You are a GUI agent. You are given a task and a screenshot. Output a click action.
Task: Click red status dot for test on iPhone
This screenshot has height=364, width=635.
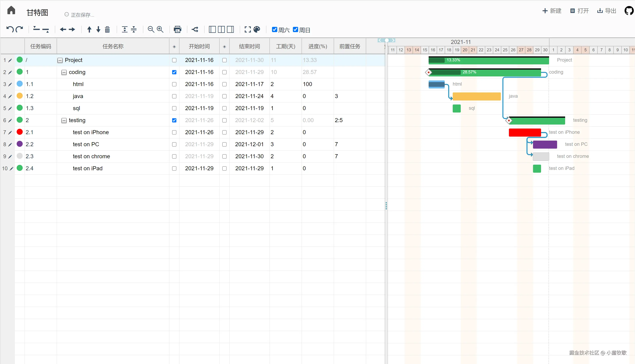pos(20,132)
